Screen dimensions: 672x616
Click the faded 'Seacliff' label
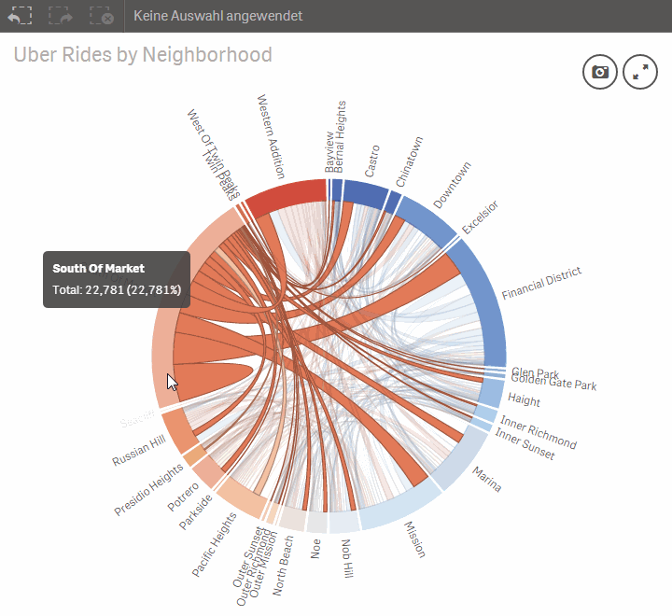[x=136, y=418]
